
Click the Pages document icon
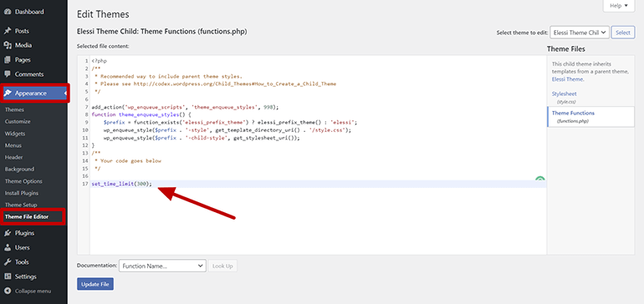[8, 60]
